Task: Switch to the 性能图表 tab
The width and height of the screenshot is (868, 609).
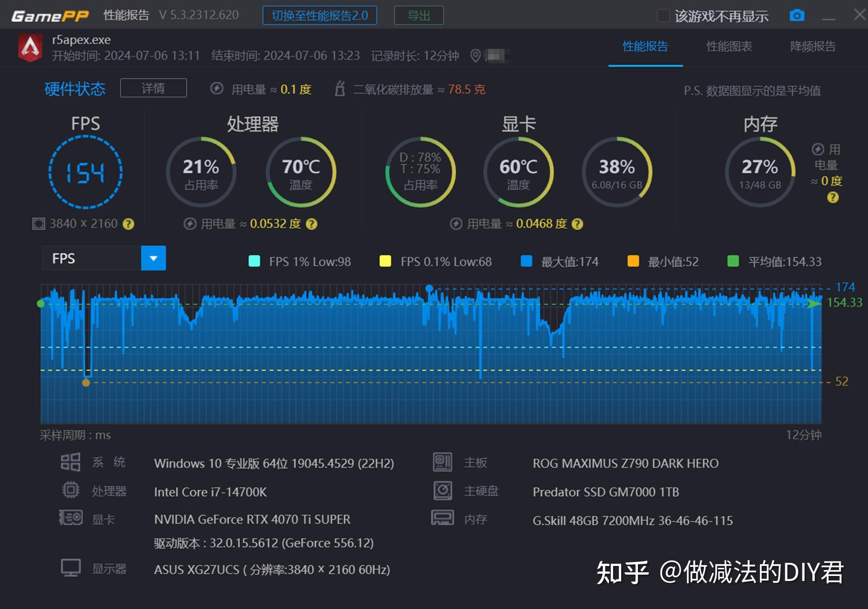Action: point(729,46)
